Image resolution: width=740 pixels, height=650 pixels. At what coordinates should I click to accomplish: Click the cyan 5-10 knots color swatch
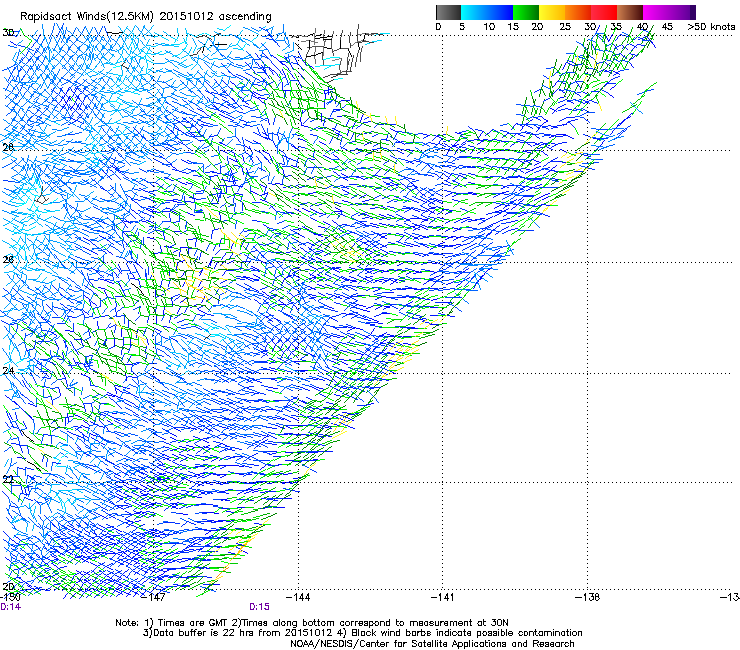pyautogui.click(x=474, y=12)
